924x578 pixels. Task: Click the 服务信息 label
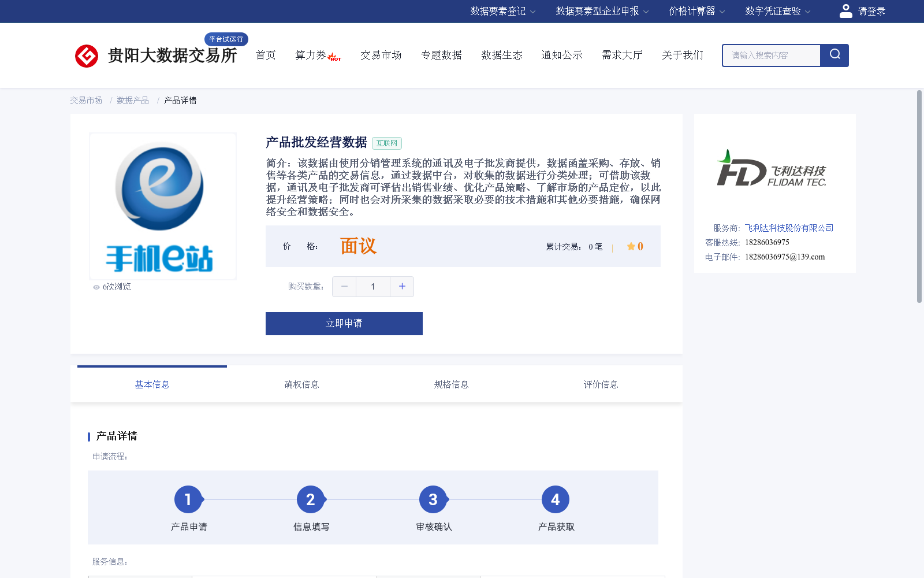tap(110, 562)
